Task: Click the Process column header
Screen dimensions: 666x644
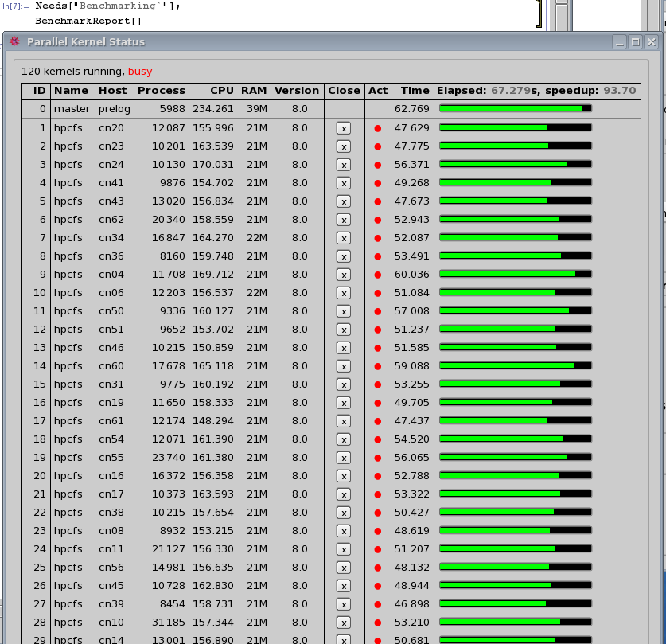Action: (161, 91)
